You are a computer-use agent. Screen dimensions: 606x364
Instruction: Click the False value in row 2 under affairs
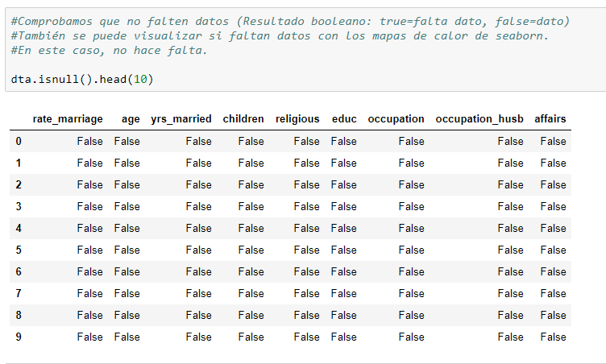pos(553,184)
